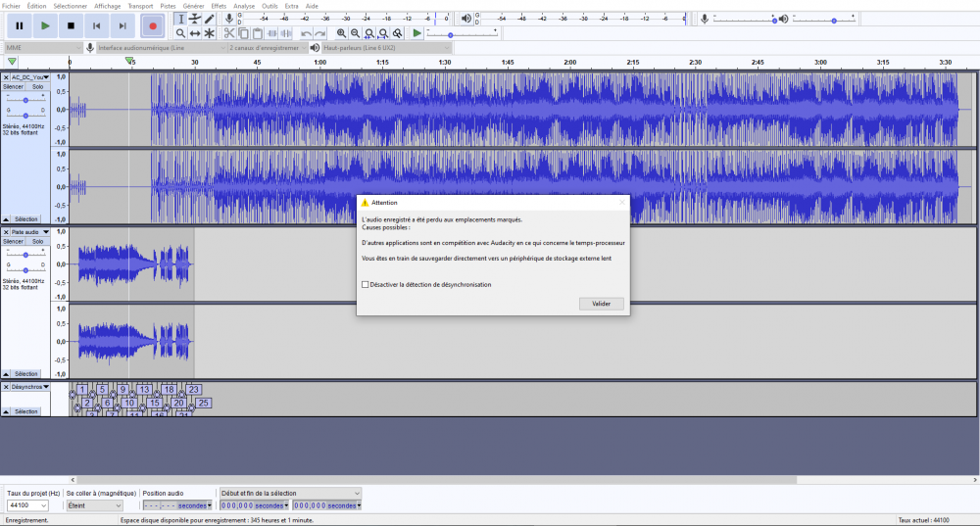Screen dimensions: 980x526
Task: Click the Zoom In magnifier icon
Action: (341, 33)
